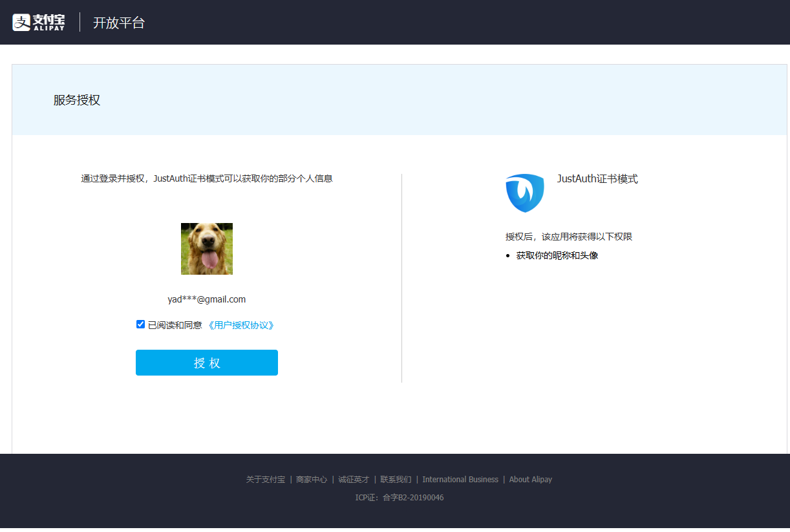The image size is (790, 532).
Task: Open the 诚征英才 footer link
Action: coord(354,480)
